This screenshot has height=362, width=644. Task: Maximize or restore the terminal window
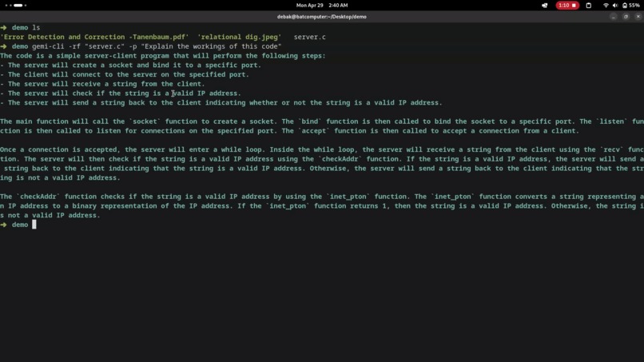click(x=626, y=17)
